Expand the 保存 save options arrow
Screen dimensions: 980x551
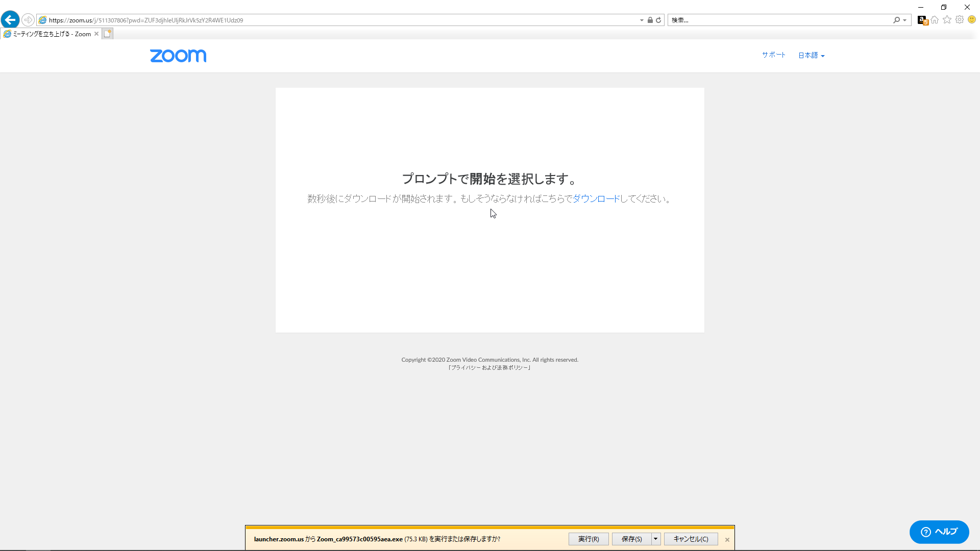pyautogui.click(x=656, y=539)
